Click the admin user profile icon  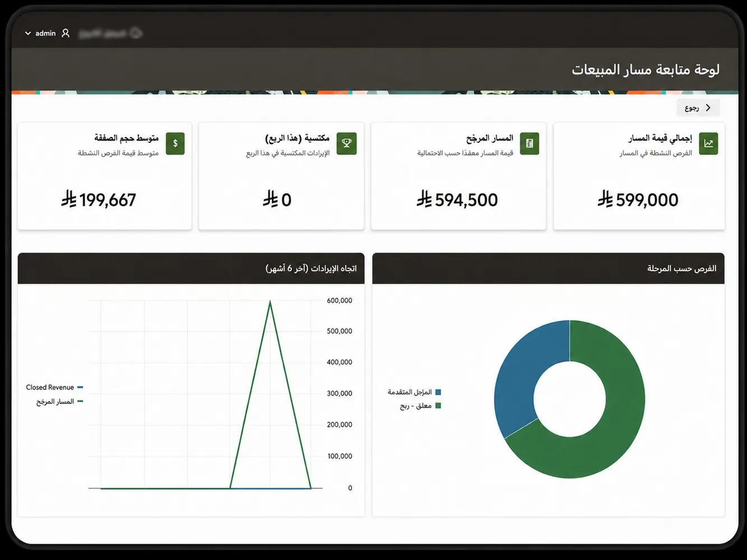tap(66, 33)
